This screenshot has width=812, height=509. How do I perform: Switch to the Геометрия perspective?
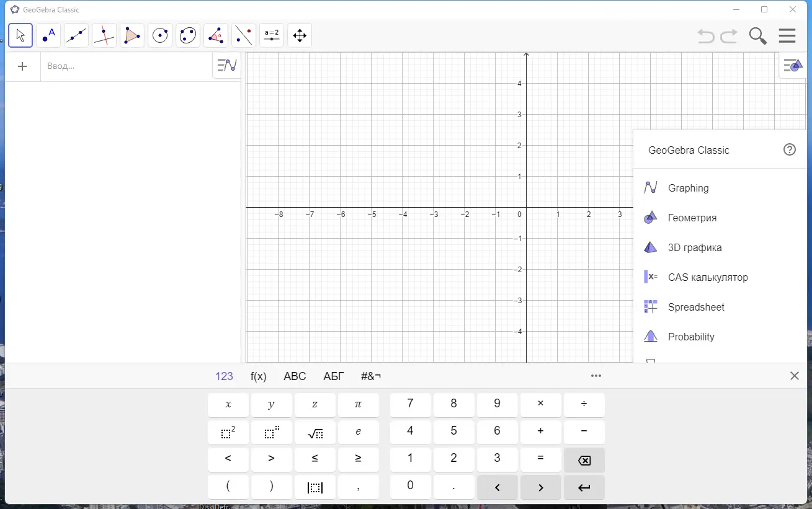coord(720,218)
